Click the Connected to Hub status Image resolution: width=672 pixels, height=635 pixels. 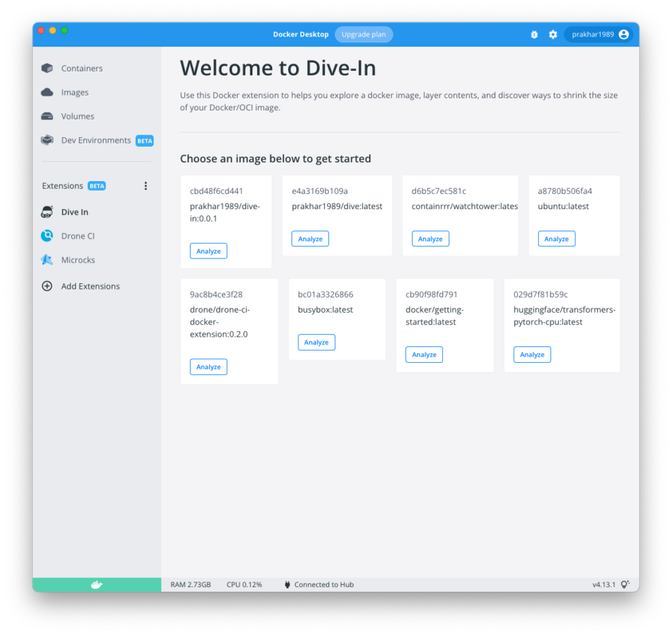click(x=318, y=584)
